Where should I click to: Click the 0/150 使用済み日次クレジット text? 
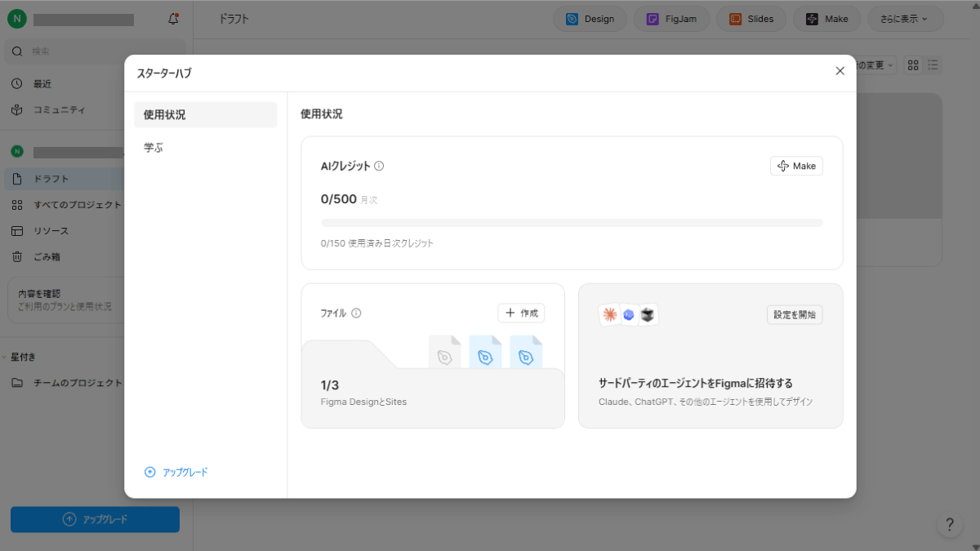click(377, 243)
